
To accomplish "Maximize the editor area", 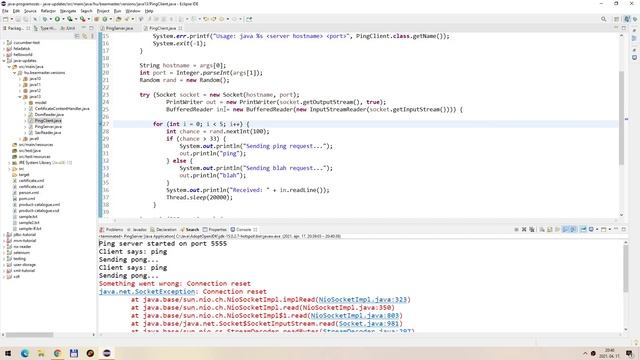I will pyautogui.click(x=624, y=28).
